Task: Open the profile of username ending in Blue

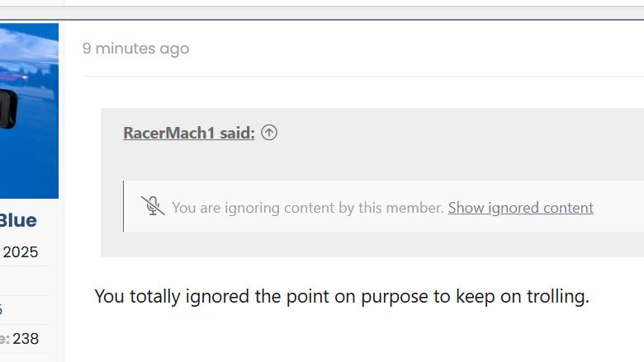Action: 18,220
